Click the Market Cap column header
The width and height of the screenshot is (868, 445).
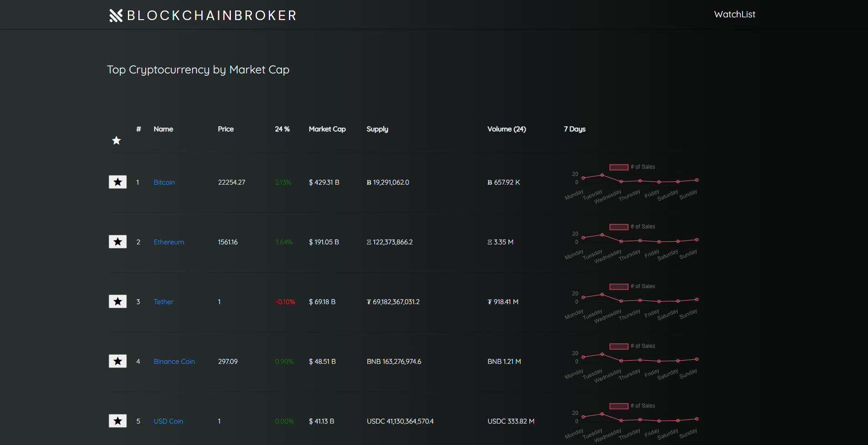(327, 129)
